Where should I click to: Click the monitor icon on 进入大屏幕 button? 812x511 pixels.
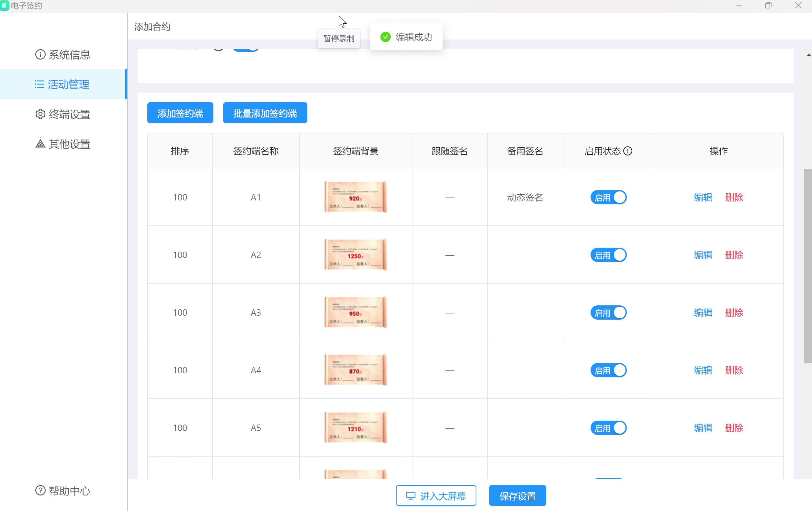click(411, 496)
